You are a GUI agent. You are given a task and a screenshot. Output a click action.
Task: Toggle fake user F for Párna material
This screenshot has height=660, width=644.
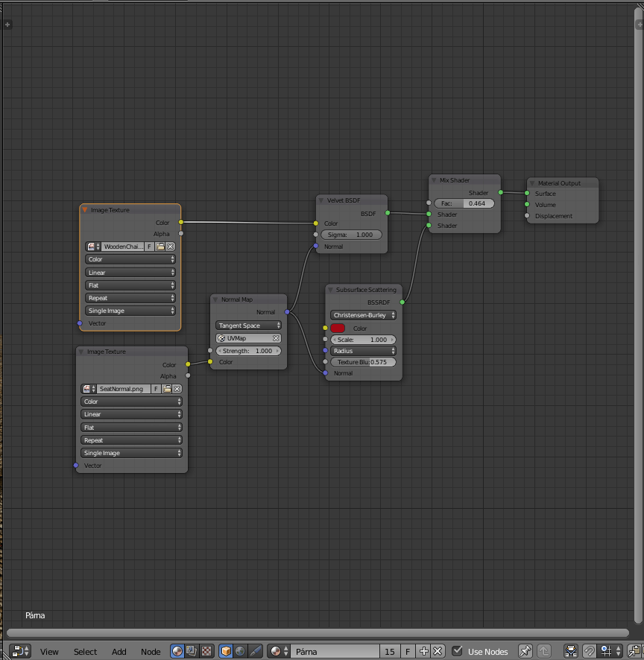tap(408, 651)
